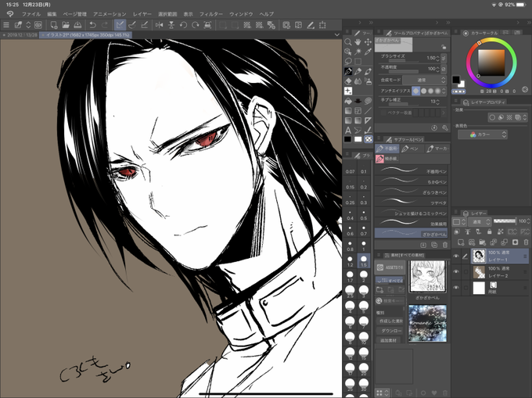Create new canvas from command bar
This screenshot has width=532, height=398.
click(54, 25)
